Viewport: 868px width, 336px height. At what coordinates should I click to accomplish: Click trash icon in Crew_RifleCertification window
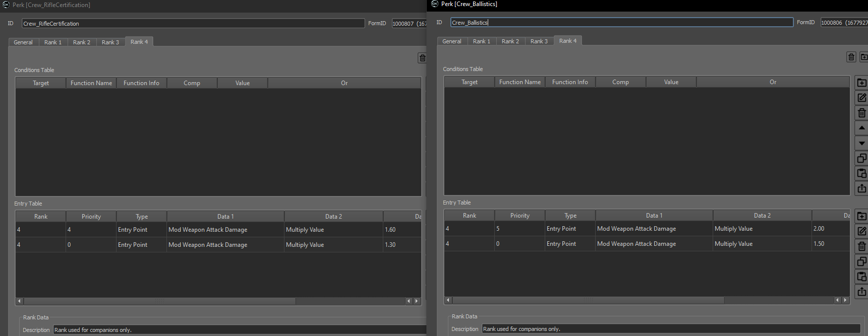(423, 58)
